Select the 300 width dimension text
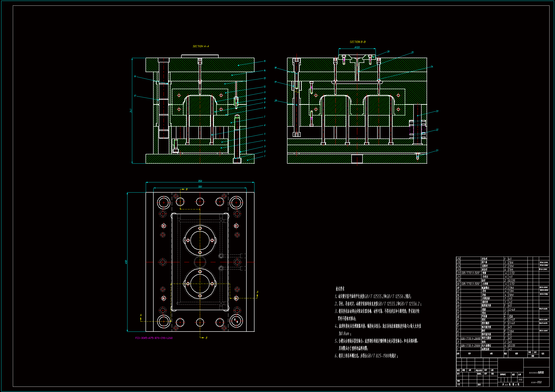 point(200,187)
